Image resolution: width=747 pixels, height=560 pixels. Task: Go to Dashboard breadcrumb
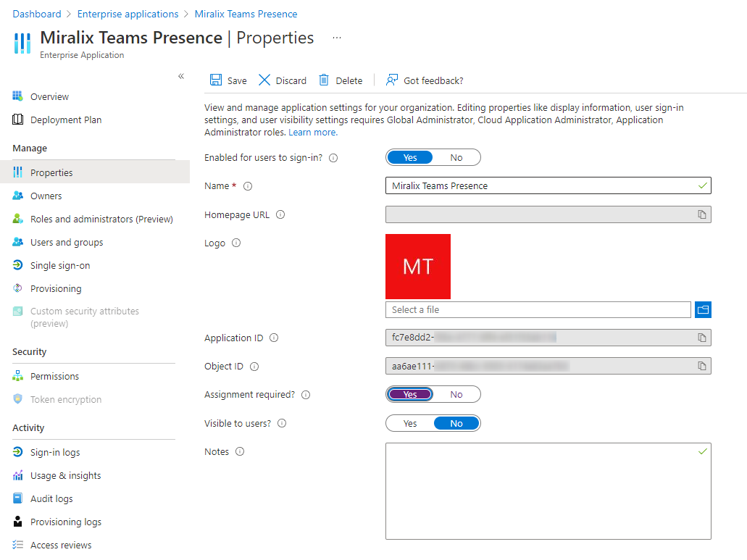pos(37,14)
